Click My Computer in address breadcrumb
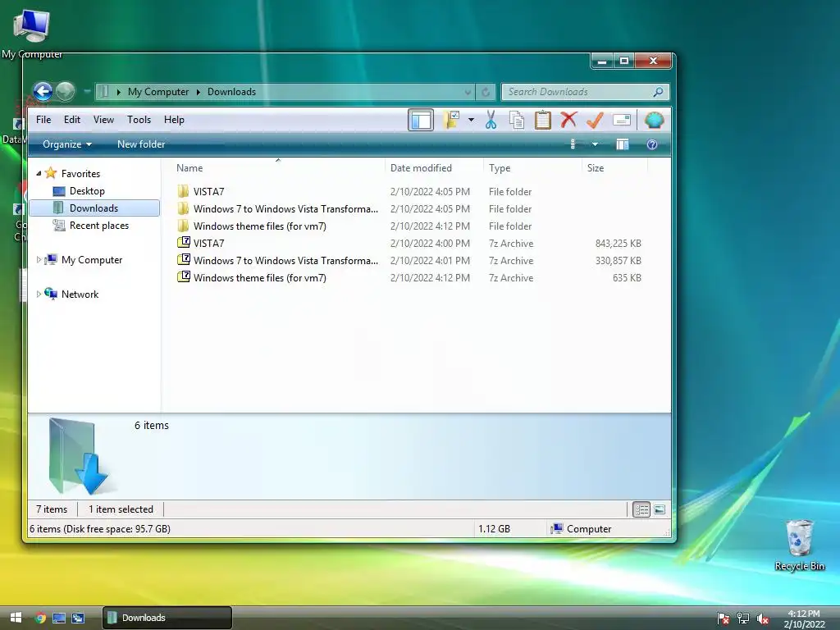840x630 pixels. [x=158, y=92]
